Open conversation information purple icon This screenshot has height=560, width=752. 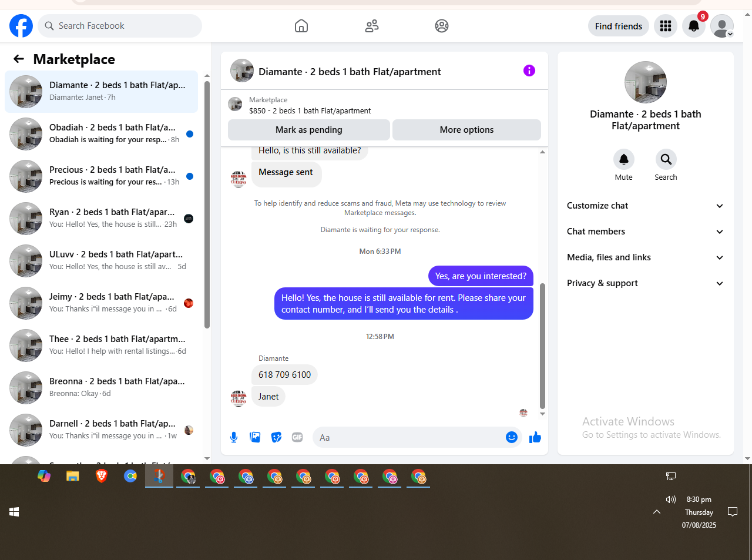(529, 71)
